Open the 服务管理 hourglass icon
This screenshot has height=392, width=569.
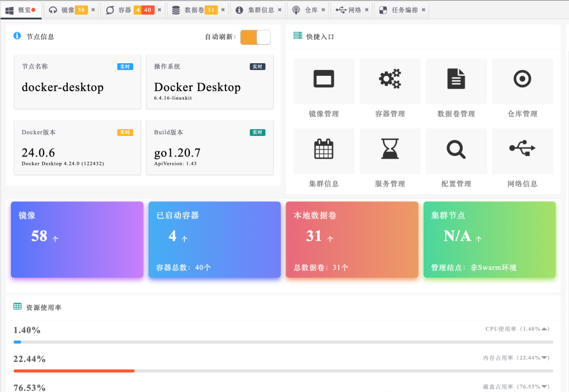390,149
